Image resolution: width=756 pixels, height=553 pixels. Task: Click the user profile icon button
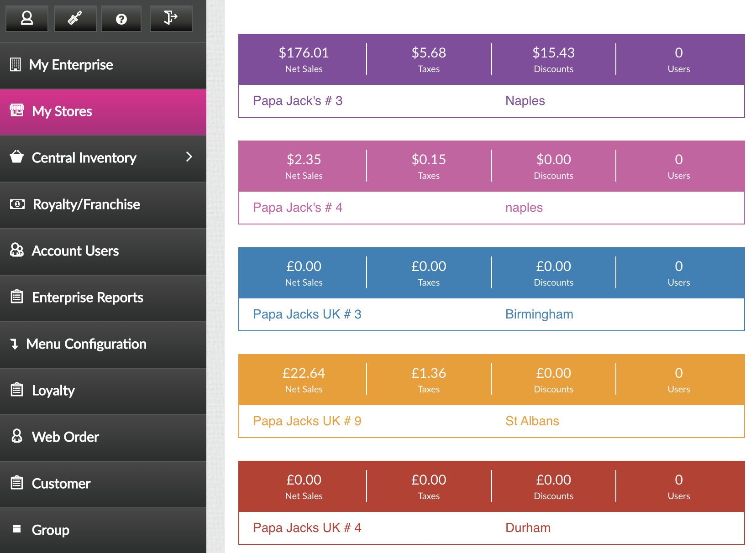[27, 19]
